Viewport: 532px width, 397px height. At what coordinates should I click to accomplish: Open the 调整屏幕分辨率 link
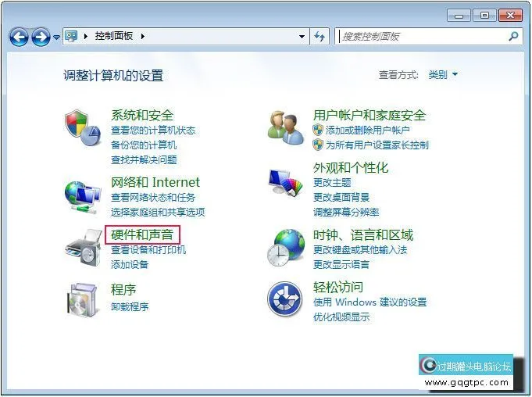(346, 213)
